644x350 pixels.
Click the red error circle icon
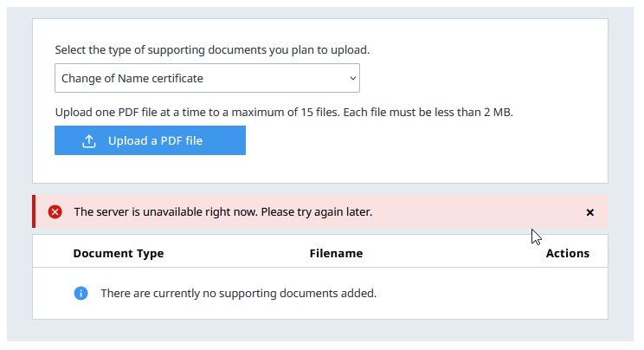[x=55, y=212]
